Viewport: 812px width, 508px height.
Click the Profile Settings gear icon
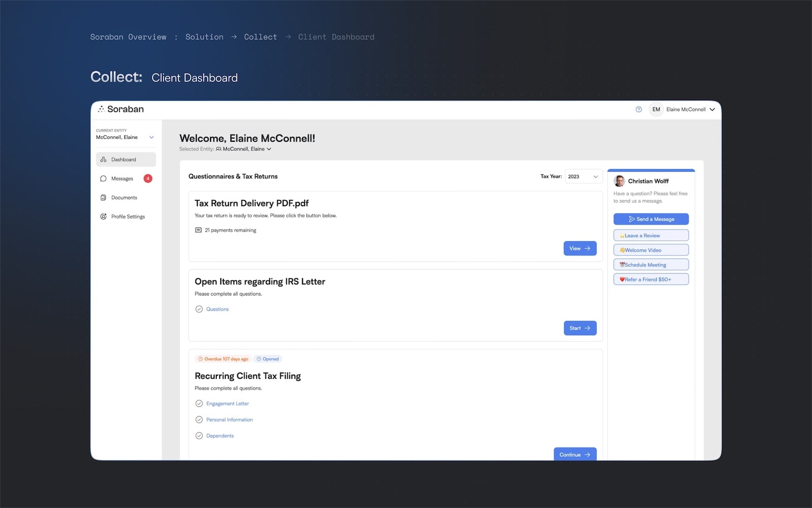(x=104, y=216)
